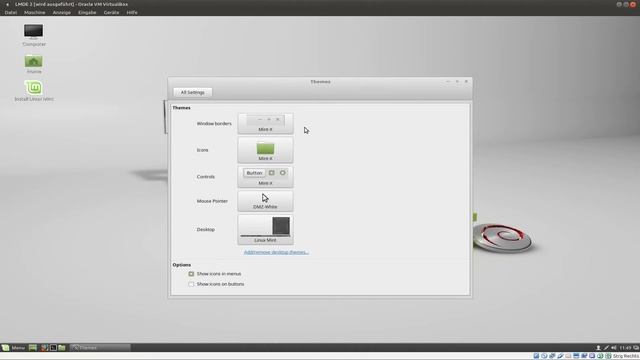Viewport: 640px width, 360px height.
Task: Open the sound volume applet
Action: point(613,348)
